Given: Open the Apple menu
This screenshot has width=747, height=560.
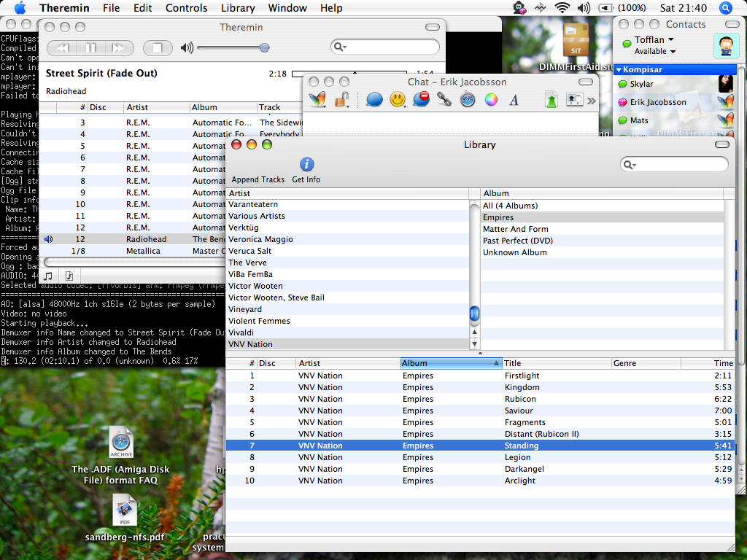Looking at the screenshot, I should (x=20, y=8).
